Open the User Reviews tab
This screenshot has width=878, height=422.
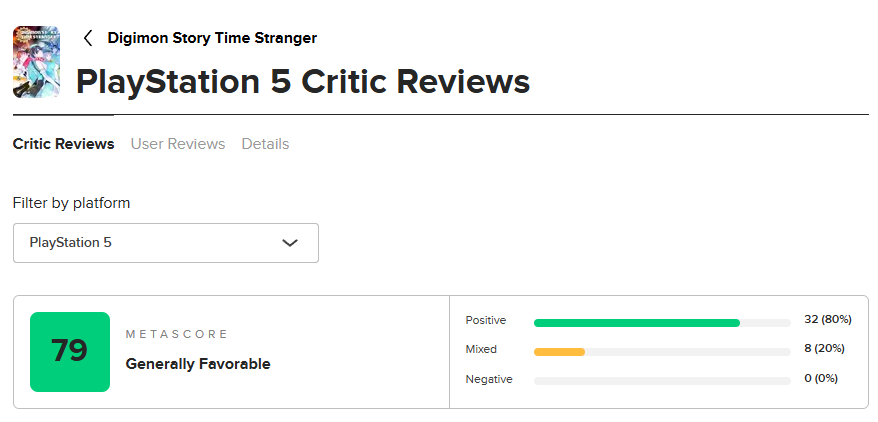click(x=178, y=144)
